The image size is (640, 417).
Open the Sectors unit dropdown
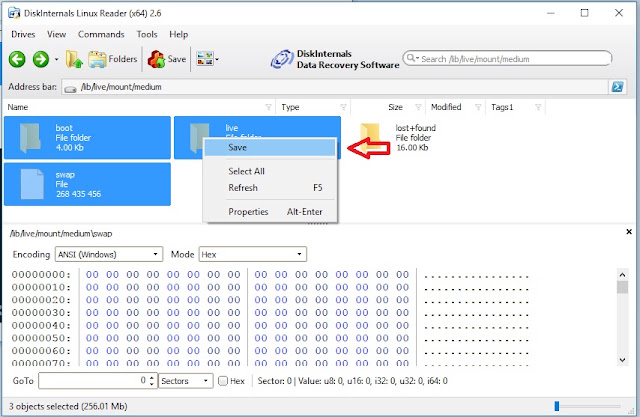tap(186, 381)
